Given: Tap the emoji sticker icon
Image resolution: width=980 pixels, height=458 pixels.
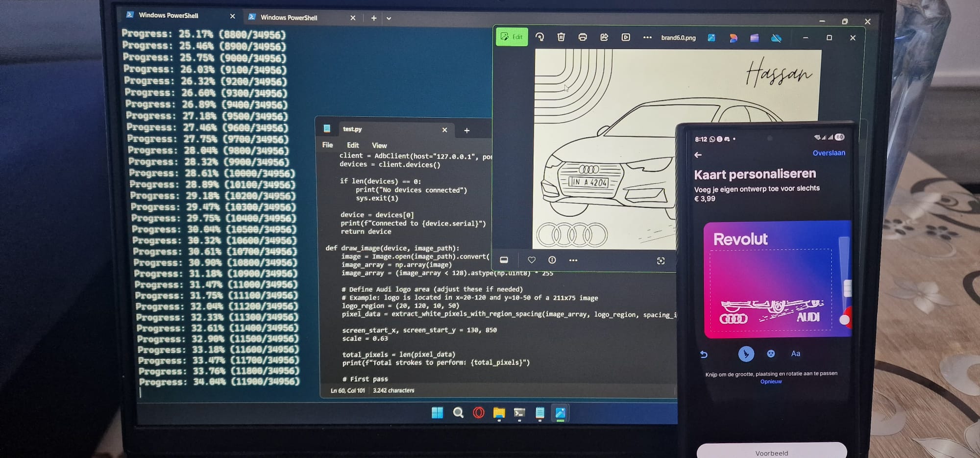Looking at the screenshot, I should 771,354.
